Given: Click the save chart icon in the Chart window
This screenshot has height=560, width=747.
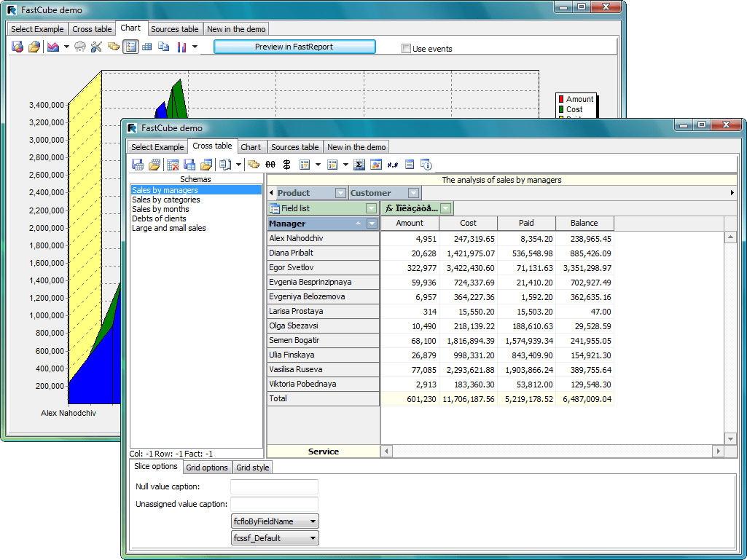Looking at the screenshot, I should click(17, 47).
